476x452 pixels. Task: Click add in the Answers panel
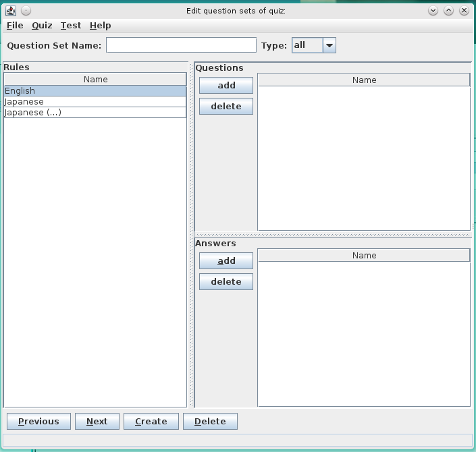(x=226, y=260)
